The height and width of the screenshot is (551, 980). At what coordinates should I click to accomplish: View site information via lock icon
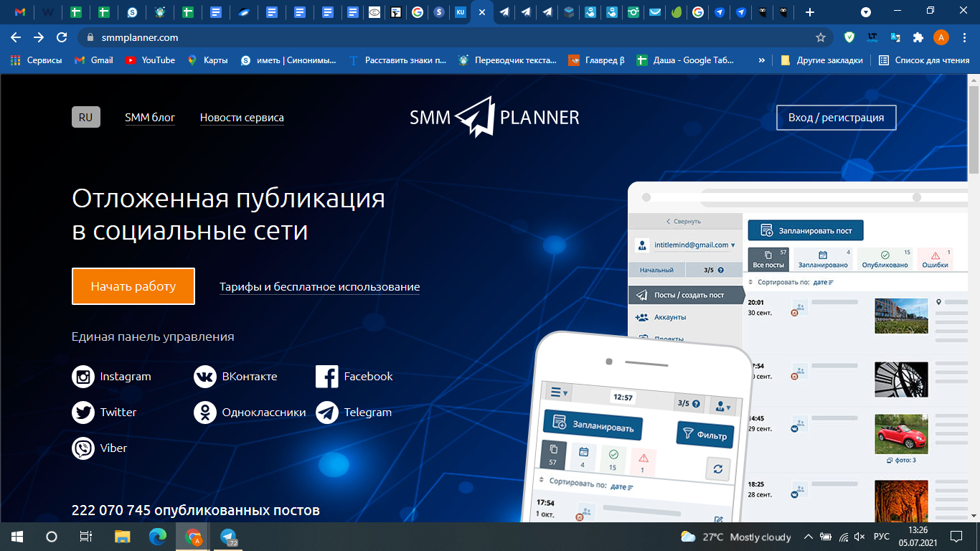pos(90,37)
